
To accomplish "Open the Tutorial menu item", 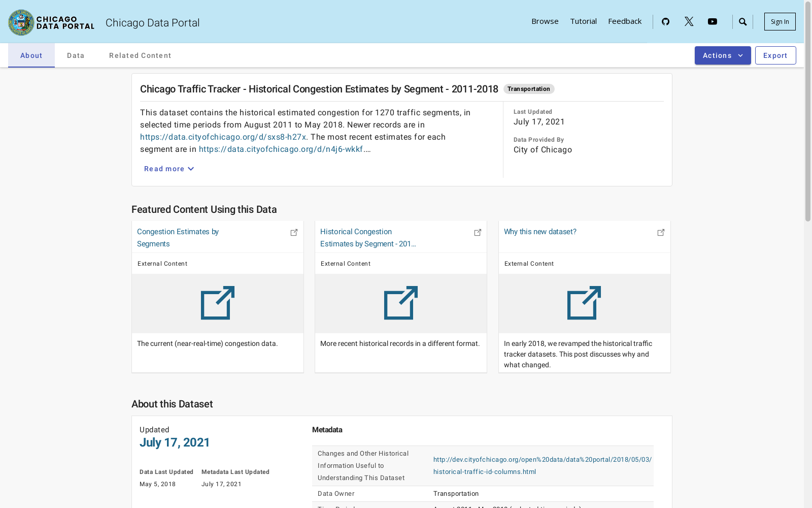I will click(x=583, y=21).
